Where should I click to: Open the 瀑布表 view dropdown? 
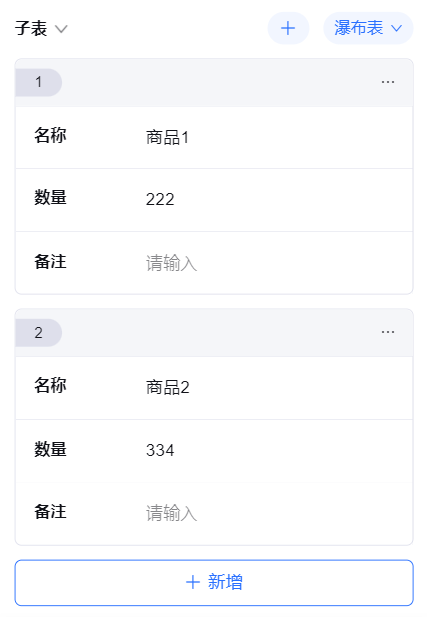368,28
